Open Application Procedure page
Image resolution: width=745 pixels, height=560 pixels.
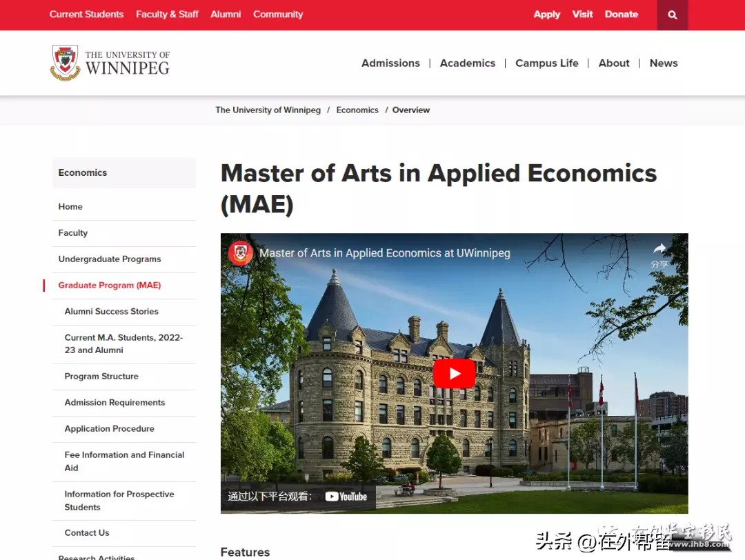coord(110,428)
